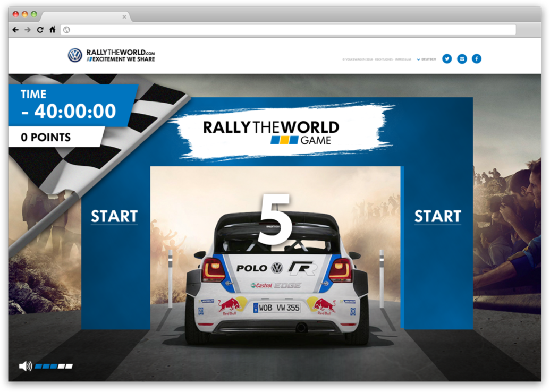
Task: Click the globe icon in address bar
Action: pos(66,30)
